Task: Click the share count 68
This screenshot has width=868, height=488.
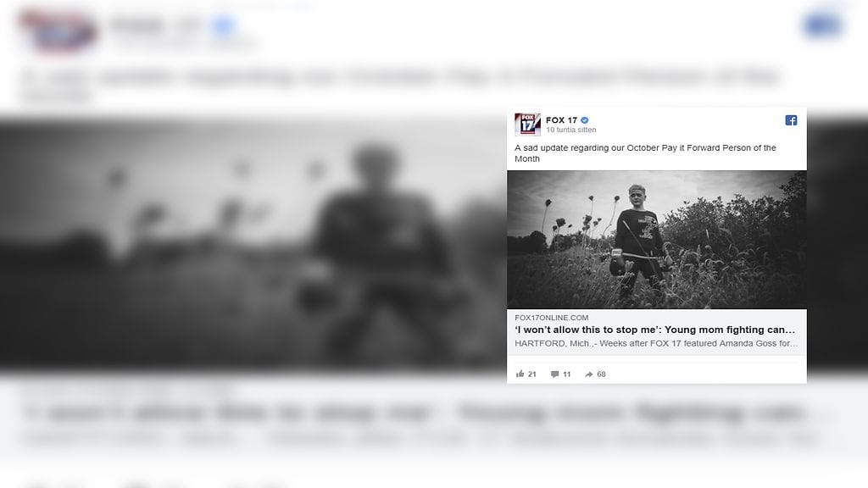Action: [601, 374]
